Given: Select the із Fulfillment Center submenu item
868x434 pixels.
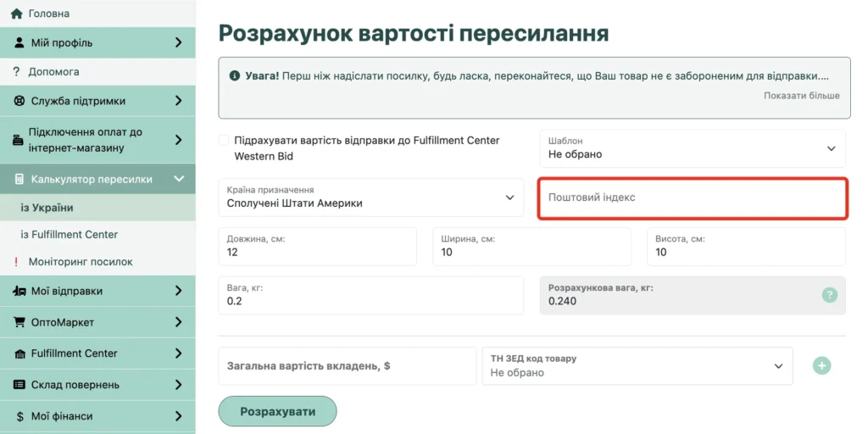Looking at the screenshot, I should click(x=97, y=235).
